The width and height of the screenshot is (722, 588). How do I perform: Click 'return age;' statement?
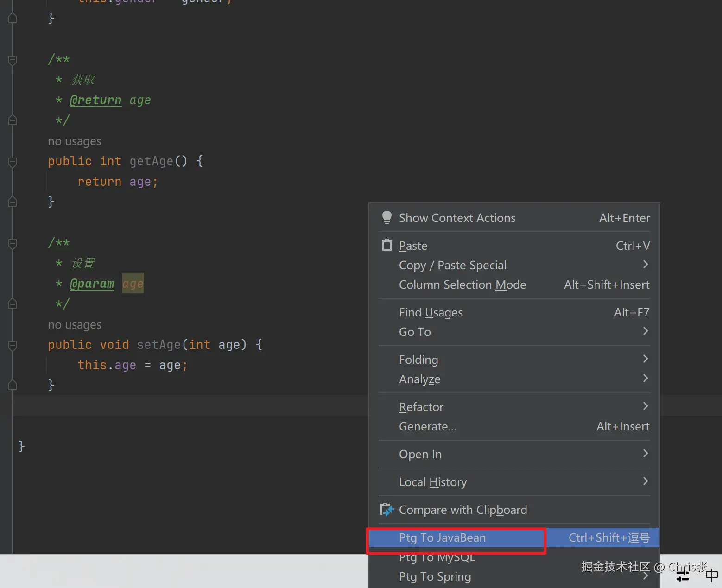pyautogui.click(x=118, y=182)
